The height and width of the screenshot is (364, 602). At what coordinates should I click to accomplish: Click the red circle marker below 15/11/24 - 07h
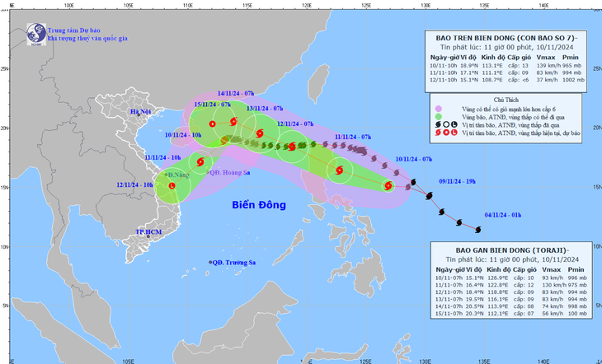coord(213,124)
